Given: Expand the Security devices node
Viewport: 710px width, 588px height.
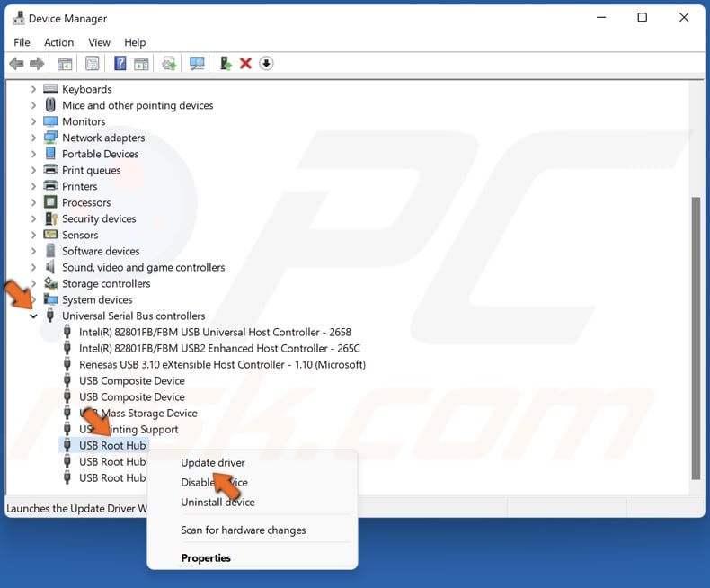Looking at the screenshot, I should (x=33, y=218).
